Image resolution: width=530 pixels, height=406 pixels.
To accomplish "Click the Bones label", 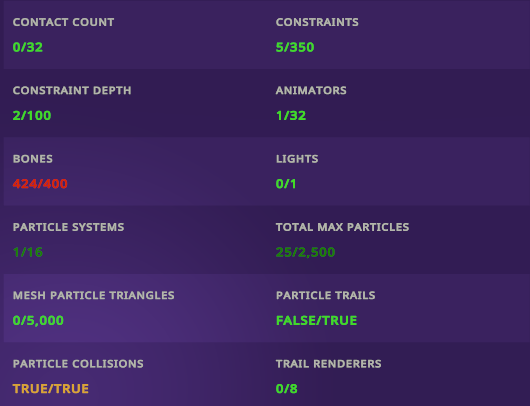I will (x=33, y=159).
